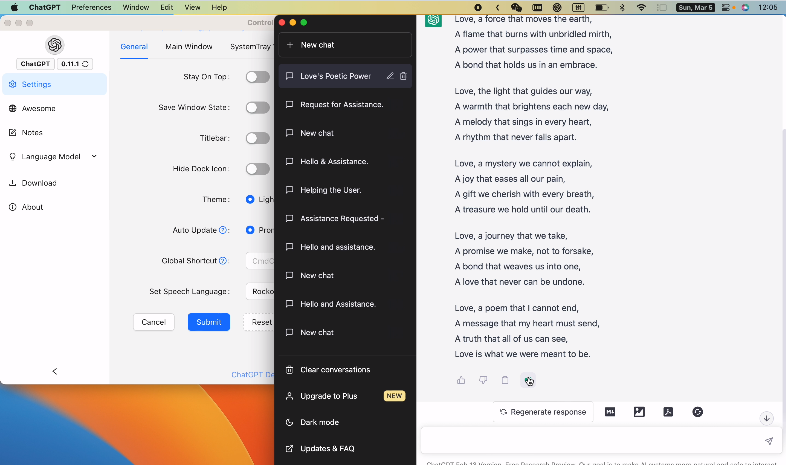The width and height of the screenshot is (786, 465).
Task: Click the thumbs up icon under the poem
Action: point(461,380)
